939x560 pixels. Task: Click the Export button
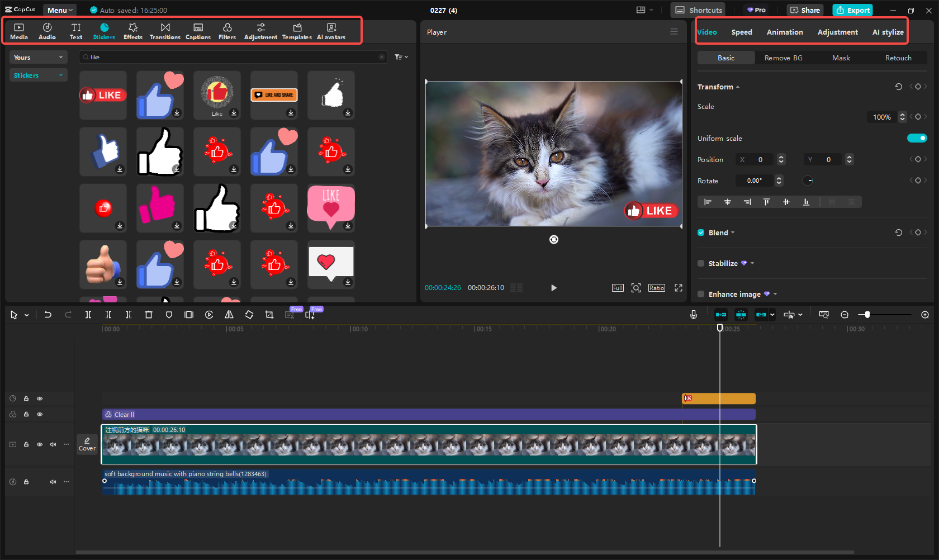tap(852, 10)
